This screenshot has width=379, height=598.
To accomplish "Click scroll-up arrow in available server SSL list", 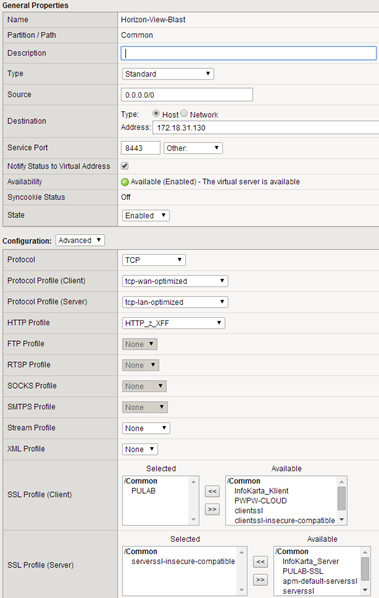I will click(365, 552).
